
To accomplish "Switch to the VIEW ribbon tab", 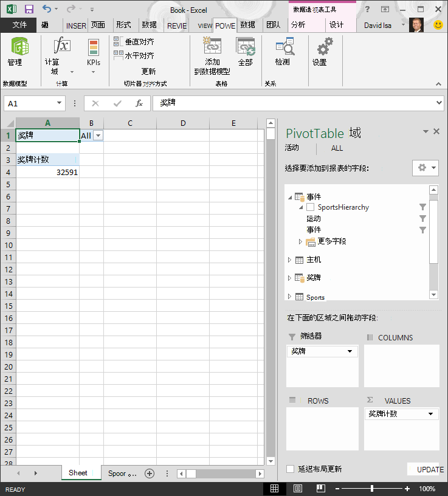I will pyautogui.click(x=205, y=26).
